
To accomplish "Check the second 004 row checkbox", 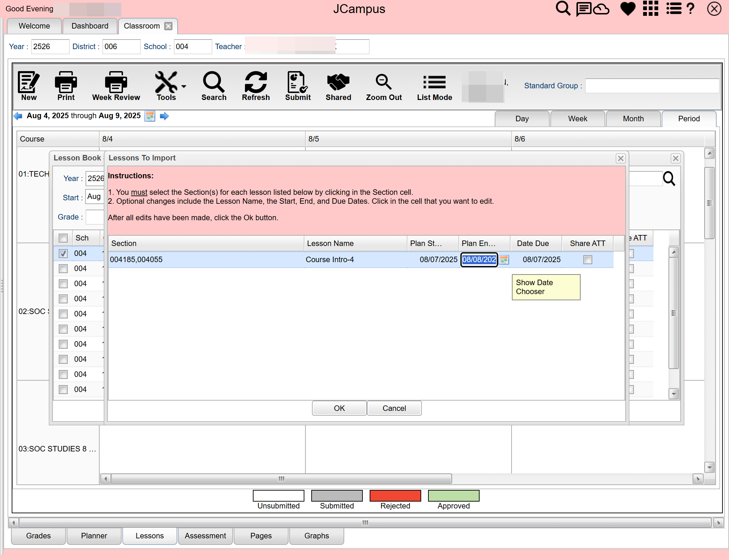I will (x=63, y=269).
